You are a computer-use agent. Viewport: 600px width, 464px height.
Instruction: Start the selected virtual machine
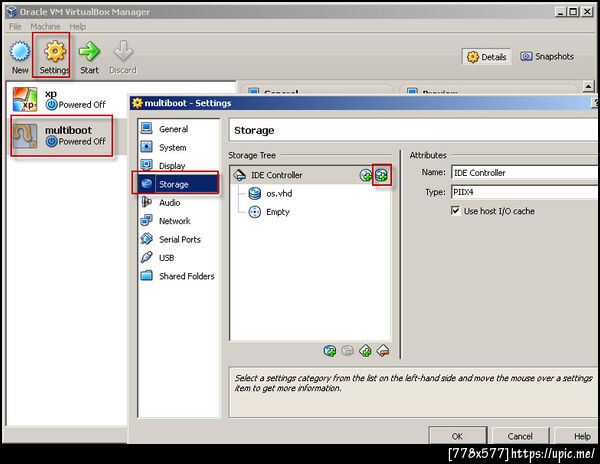(89, 57)
